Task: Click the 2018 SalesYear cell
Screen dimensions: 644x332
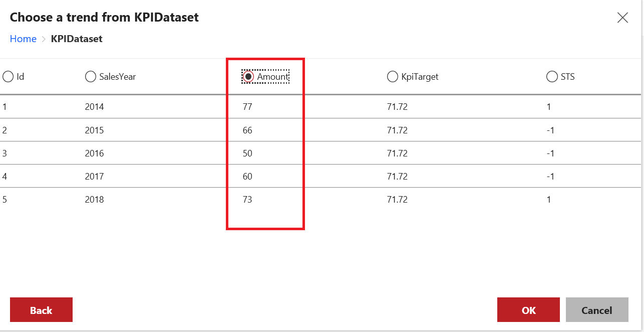Action: point(95,200)
